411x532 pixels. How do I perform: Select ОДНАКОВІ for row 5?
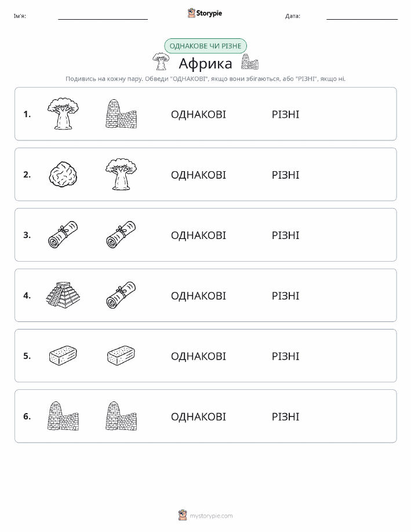click(x=198, y=356)
